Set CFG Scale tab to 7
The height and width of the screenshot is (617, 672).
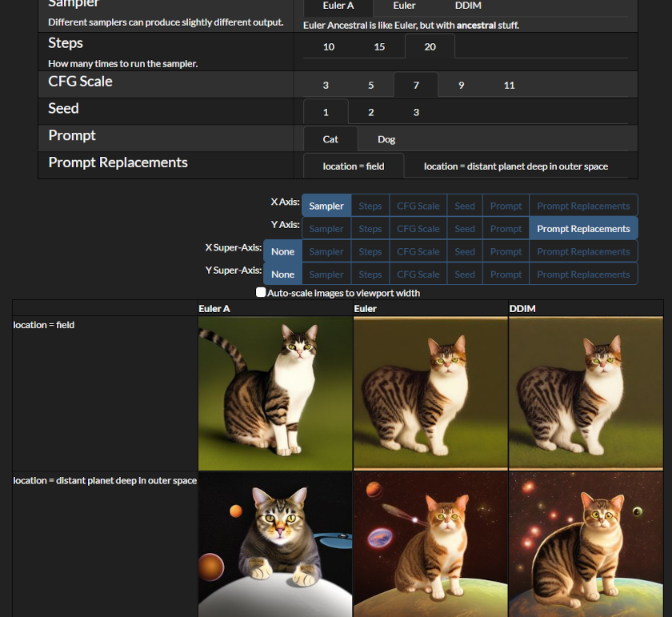416,85
